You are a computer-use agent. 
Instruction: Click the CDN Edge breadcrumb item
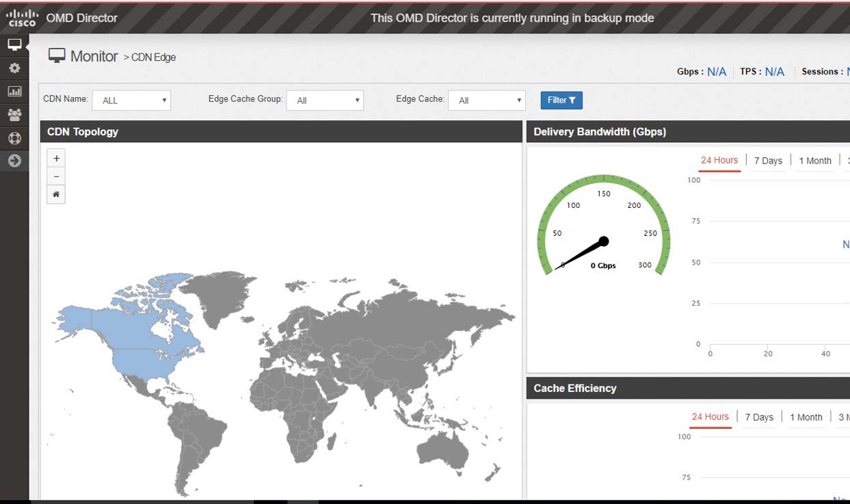(153, 57)
